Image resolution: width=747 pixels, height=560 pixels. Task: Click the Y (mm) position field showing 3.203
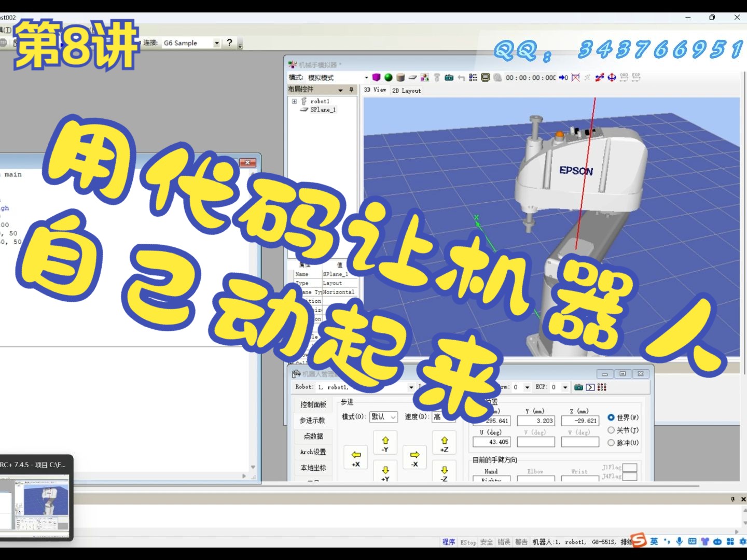[536, 421]
